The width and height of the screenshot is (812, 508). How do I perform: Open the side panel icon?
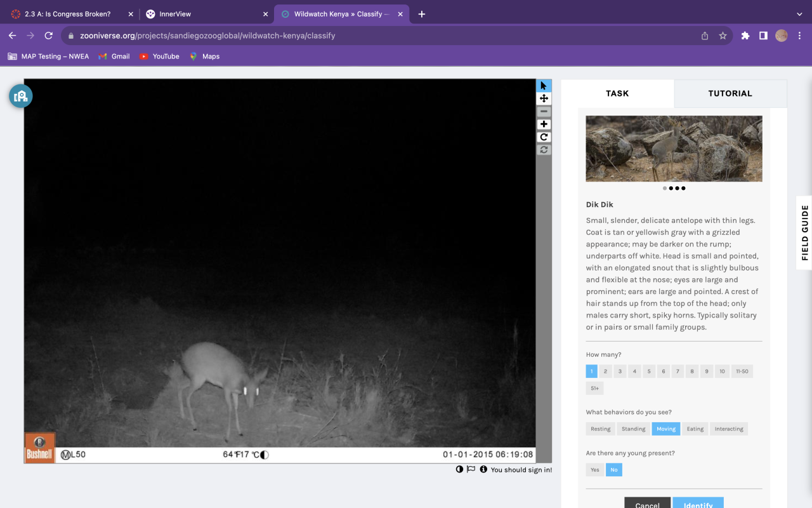point(763,36)
